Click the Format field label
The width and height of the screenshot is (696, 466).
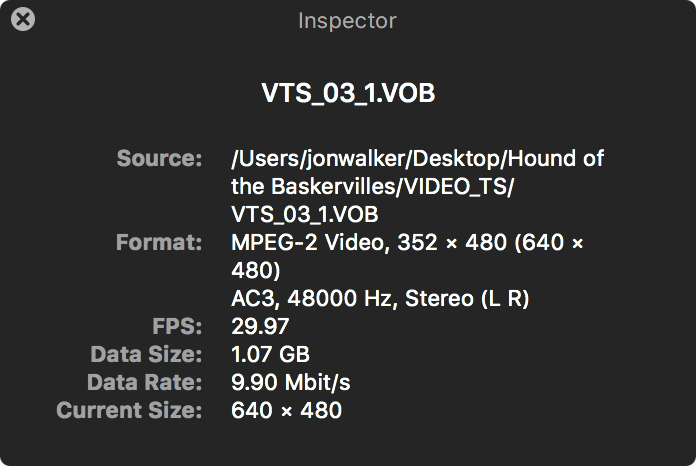pyautogui.click(x=158, y=242)
